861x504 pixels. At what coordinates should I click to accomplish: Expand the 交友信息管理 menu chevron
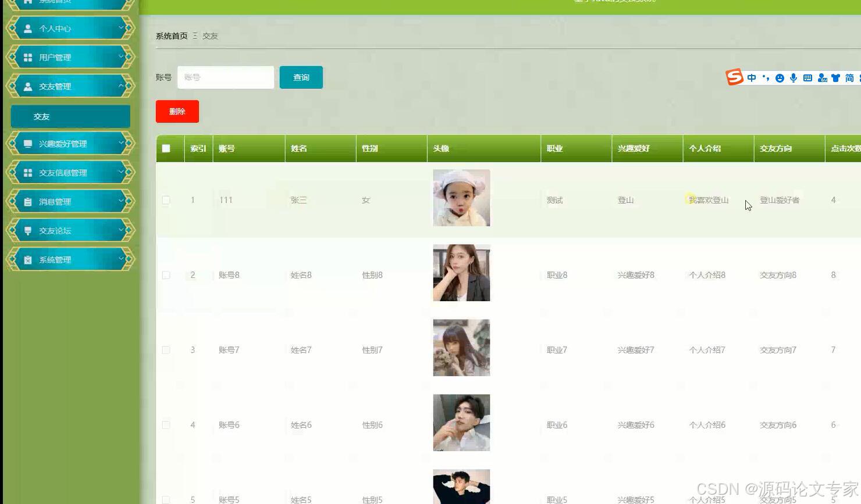(121, 171)
